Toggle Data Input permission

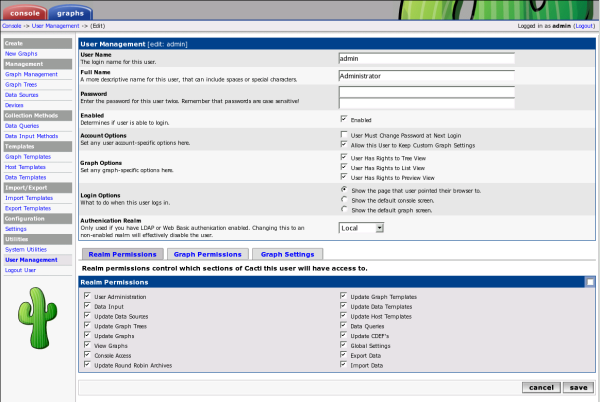(x=87, y=306)
